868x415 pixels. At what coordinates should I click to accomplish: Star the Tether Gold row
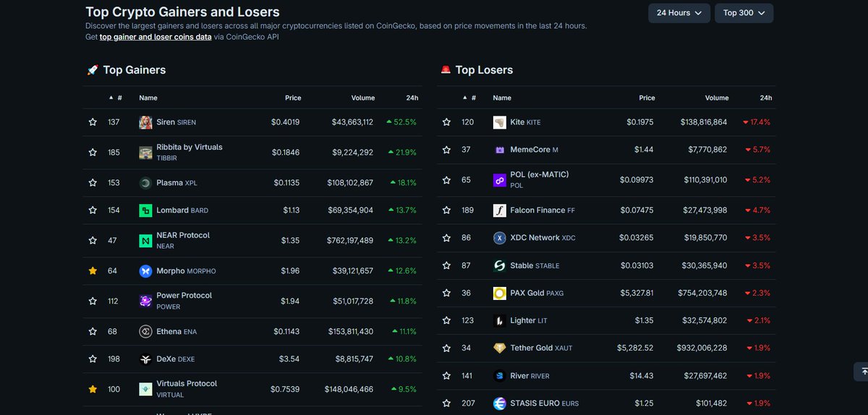446,348
